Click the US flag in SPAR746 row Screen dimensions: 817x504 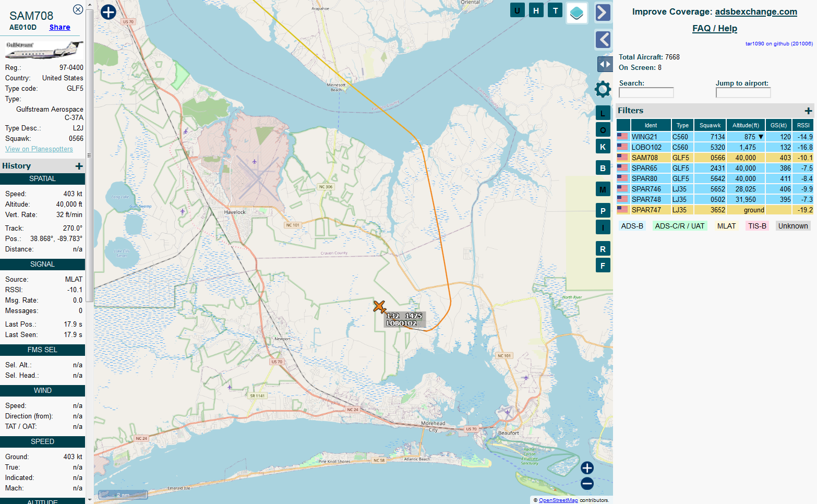[622, 188]
